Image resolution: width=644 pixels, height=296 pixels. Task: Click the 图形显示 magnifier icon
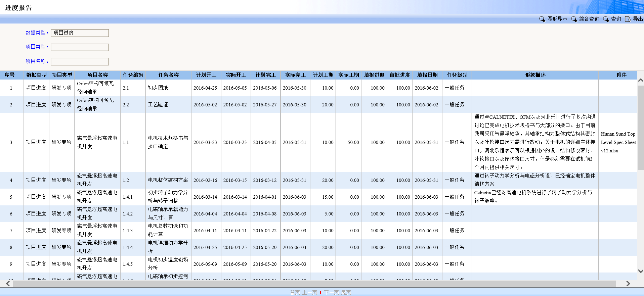click(x=542, y=19)
